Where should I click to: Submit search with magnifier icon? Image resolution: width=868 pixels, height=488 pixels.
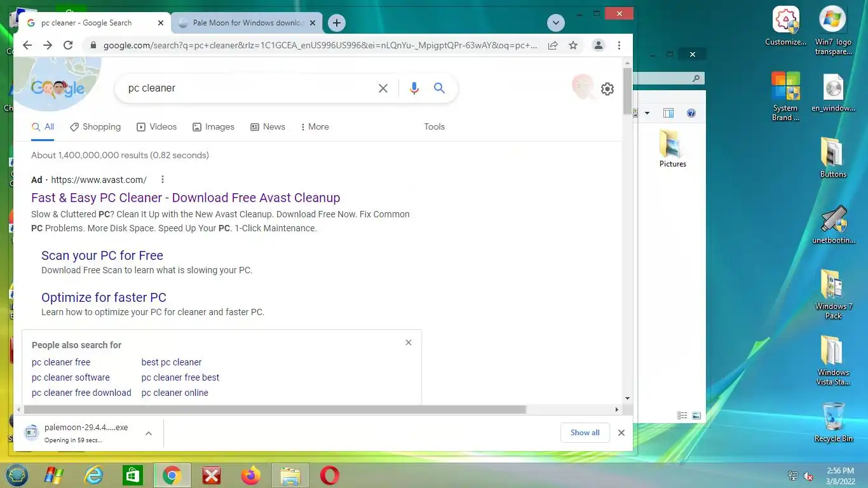tap(439, 88)
